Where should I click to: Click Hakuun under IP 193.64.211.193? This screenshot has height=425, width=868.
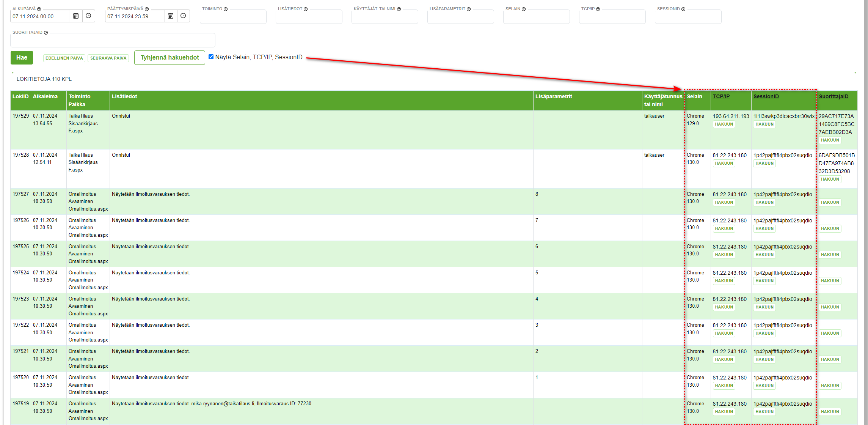tap(724, 124)
